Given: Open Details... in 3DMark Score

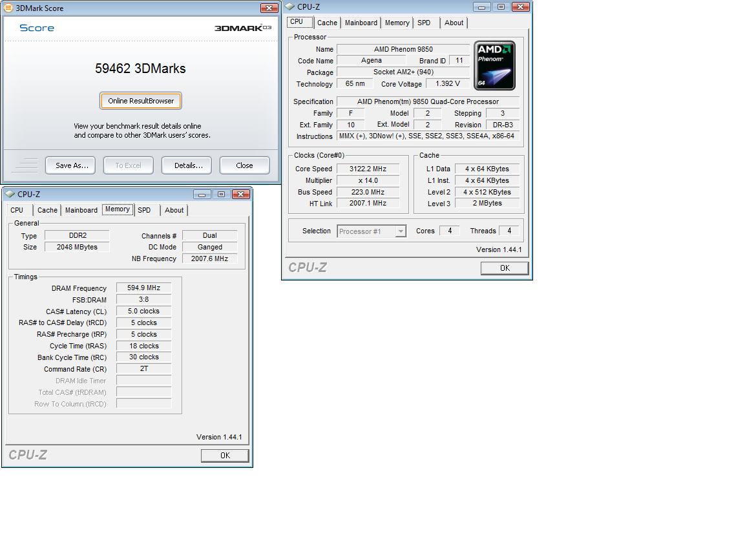Looking at the screenshot, I should point(187,165).
